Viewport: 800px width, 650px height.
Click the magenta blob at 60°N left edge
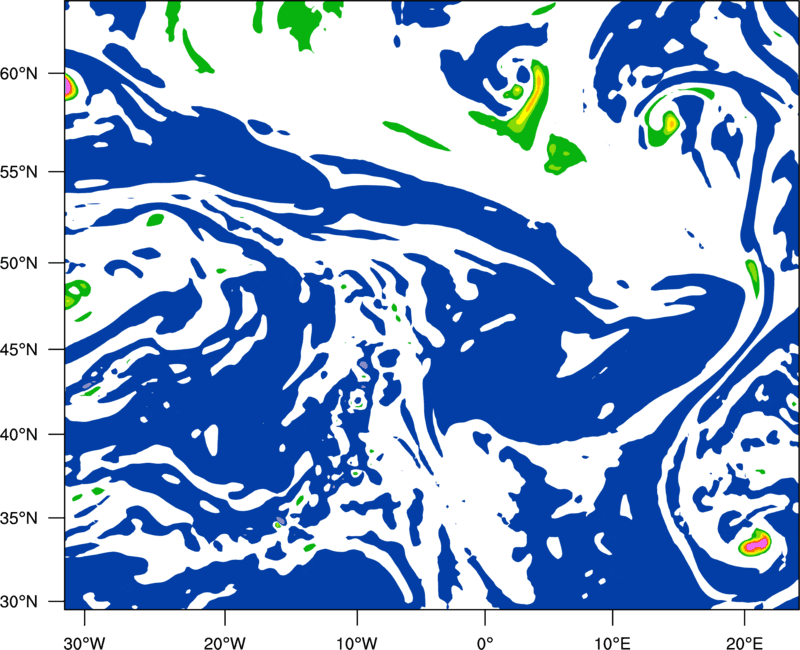pyautogui.click(x=70, y=87)
